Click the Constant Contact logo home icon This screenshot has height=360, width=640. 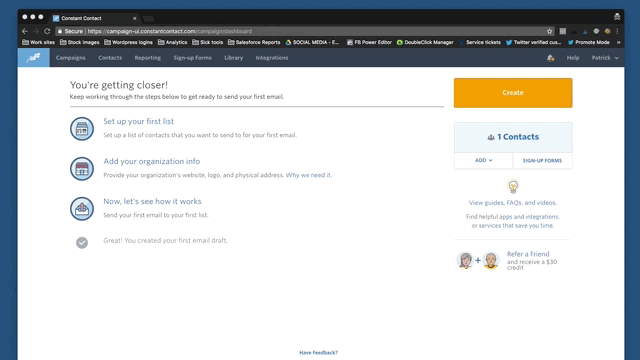(33, 58)
